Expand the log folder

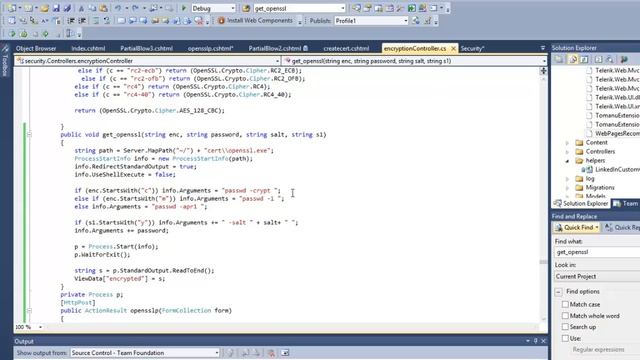[567, 179]
